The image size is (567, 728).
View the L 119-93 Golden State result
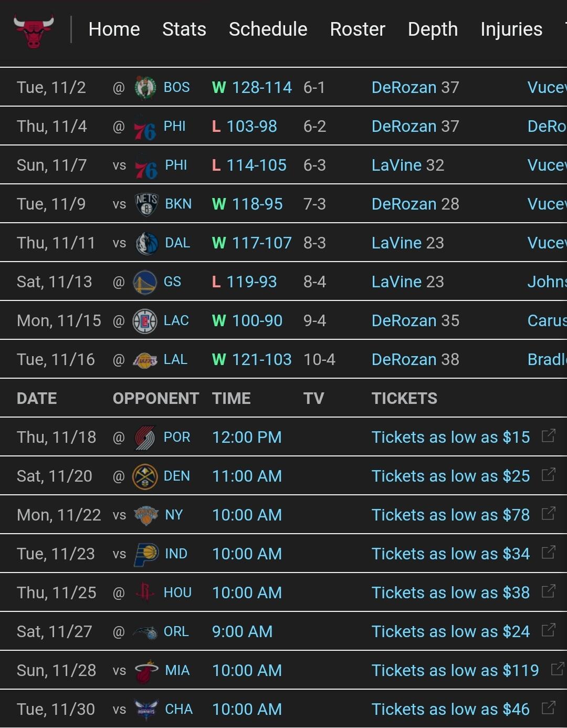tap(245, 282)
